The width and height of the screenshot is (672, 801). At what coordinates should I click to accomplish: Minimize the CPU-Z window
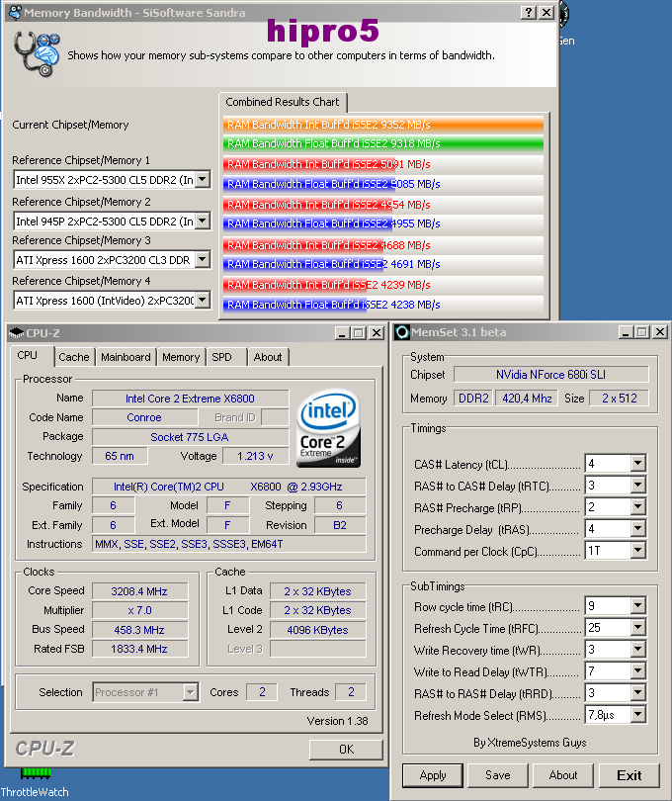point(343,333)
